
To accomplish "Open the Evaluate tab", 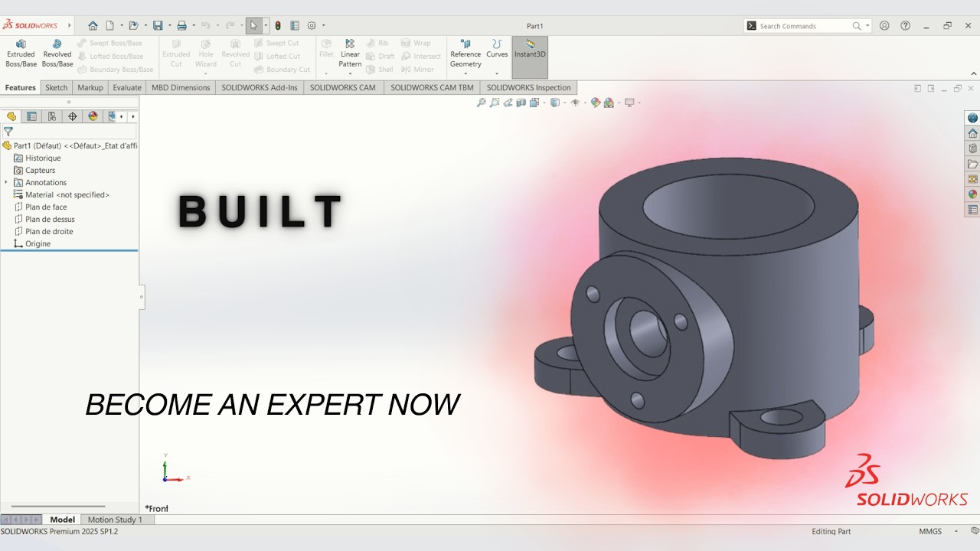I will [x=127, y=87].
